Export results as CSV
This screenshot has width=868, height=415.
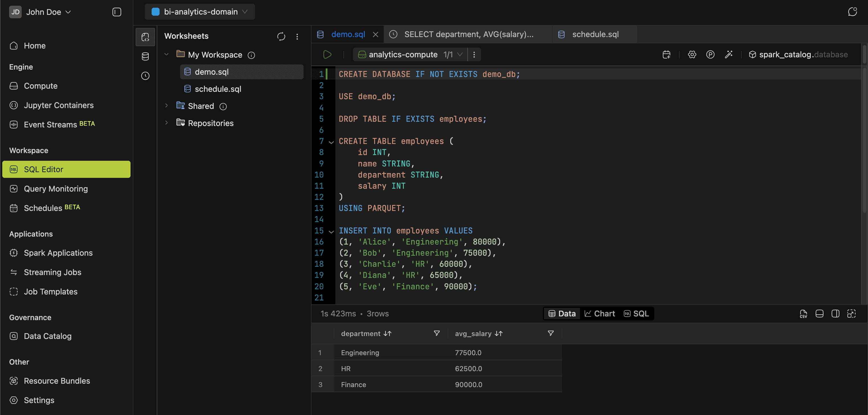point(804,314)
